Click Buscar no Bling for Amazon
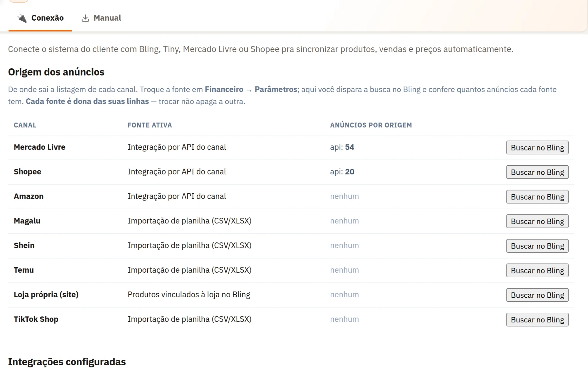The width and height of the screenshot is (588, 368). [537, 197]
